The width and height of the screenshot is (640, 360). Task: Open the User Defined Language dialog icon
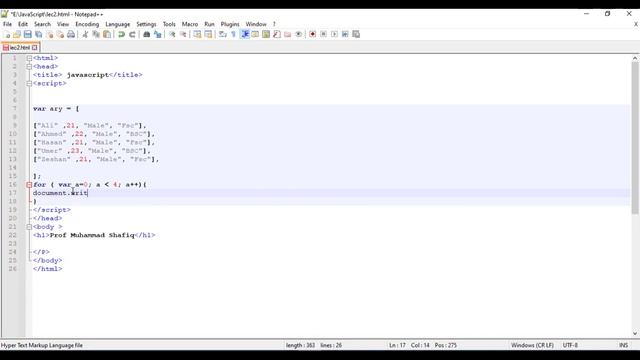coord(255,34)
